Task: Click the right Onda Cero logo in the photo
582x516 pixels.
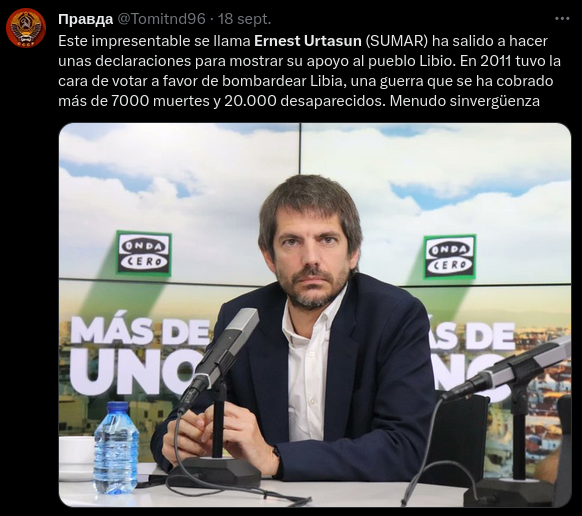Action: point(450,257)
